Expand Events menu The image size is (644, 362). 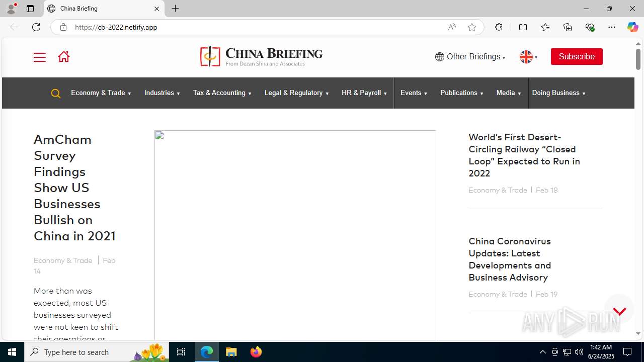point(414,93)
